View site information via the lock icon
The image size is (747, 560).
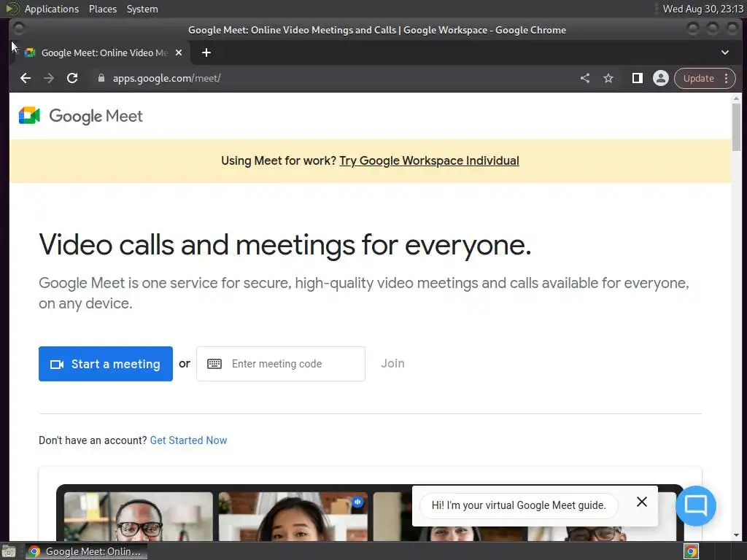pyautogui.click(x=101, y=78)
